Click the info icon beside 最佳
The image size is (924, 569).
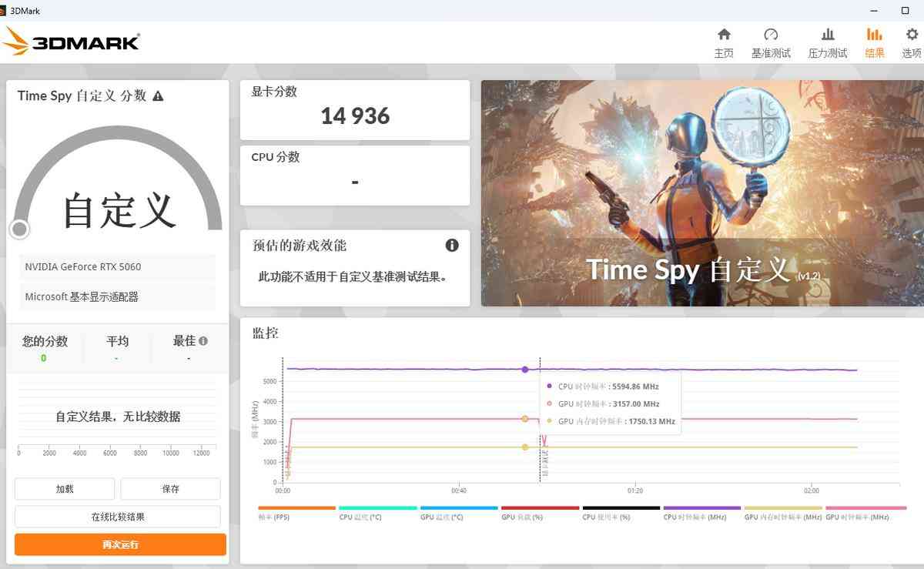(x=202, y=340)
